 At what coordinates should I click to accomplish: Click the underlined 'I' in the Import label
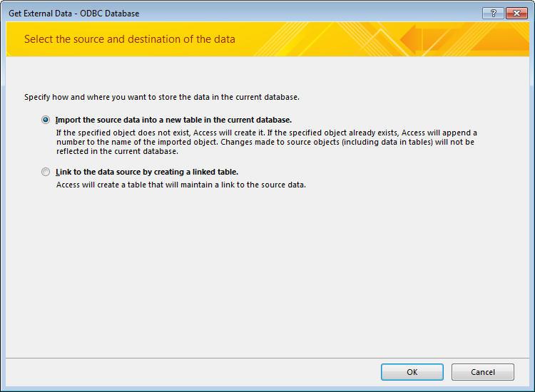(56, 120)
